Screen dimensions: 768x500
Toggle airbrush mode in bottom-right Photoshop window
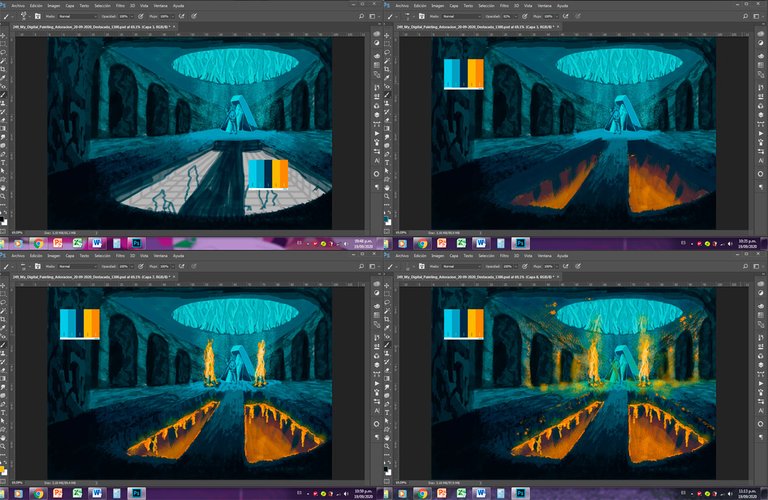point(566,266)
